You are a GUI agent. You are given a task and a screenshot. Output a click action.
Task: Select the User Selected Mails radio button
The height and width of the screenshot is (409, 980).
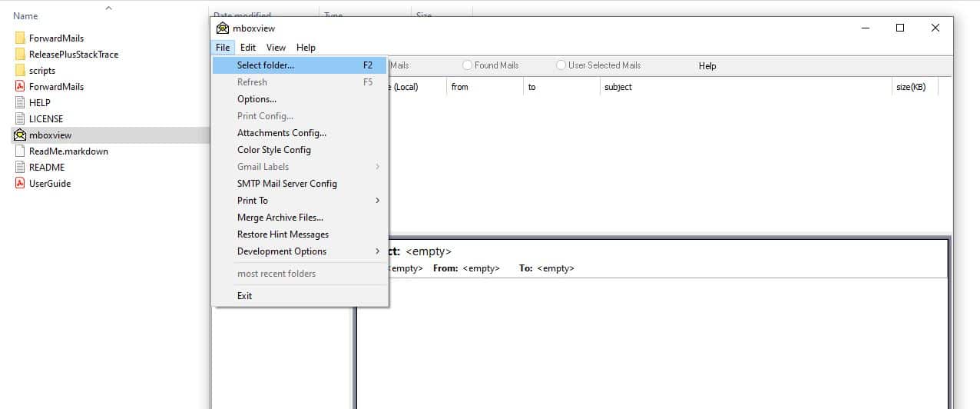click(561, 65)
